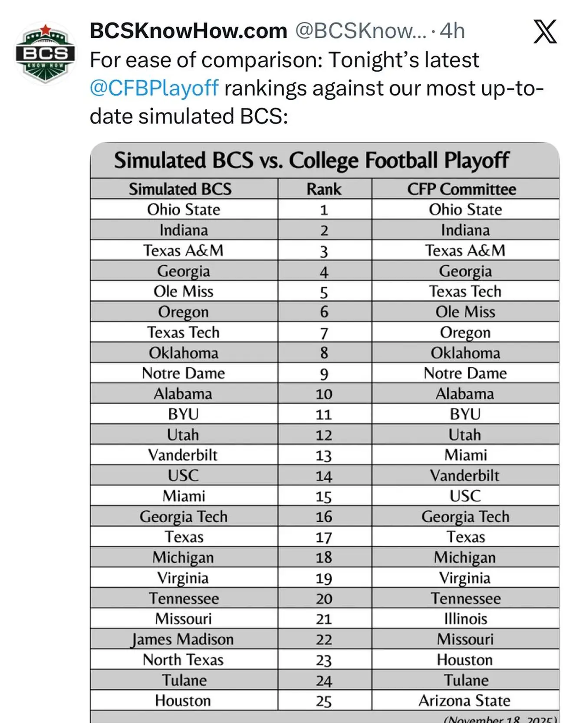Click the CFP Committee column header
Image resolution: width=573 pixels, height=728 pixels.
pyautogui.click(x=461, y=189)
